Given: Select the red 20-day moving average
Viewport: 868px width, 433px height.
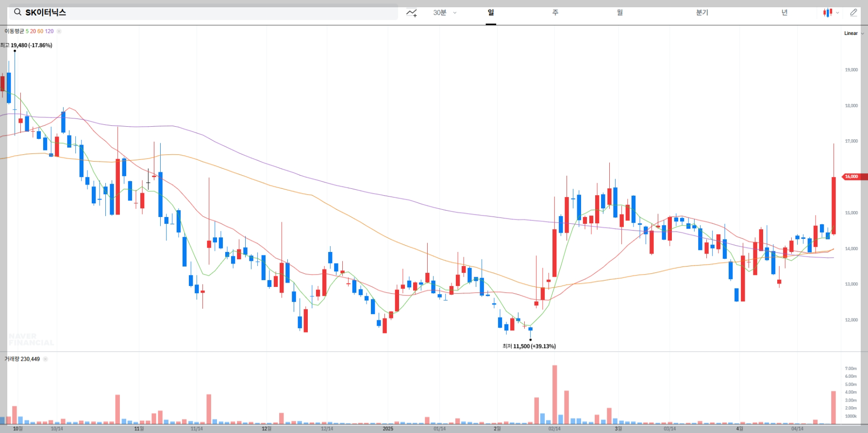Looking at the screenshot, I should (33, 31).
